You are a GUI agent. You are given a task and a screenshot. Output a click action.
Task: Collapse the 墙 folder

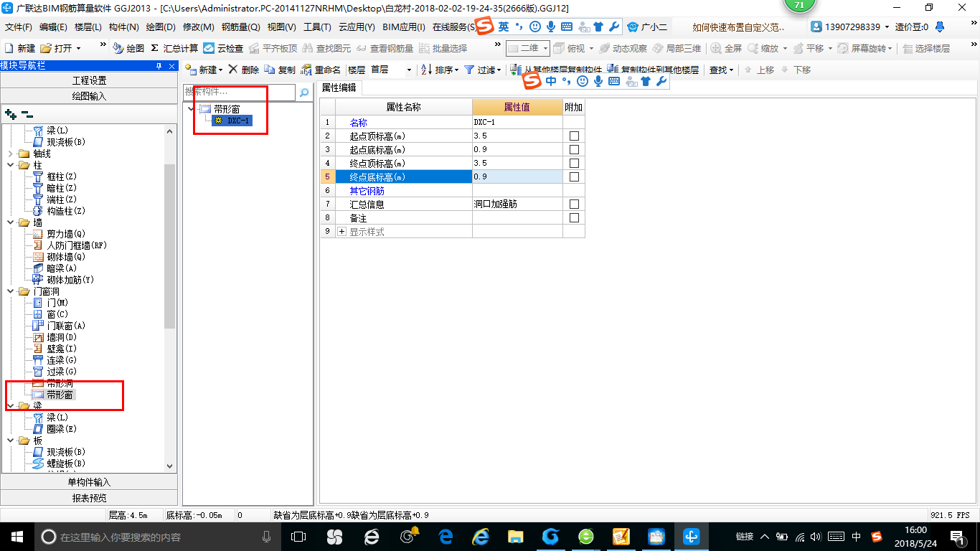pyautogui.click(x=11, y=222)
